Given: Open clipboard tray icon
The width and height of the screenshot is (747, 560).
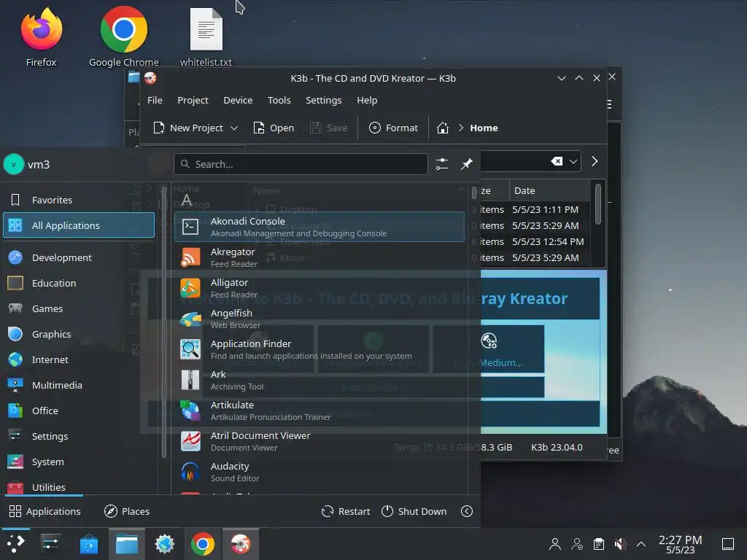Looking at the screenshot, I should tap(598, 544).
